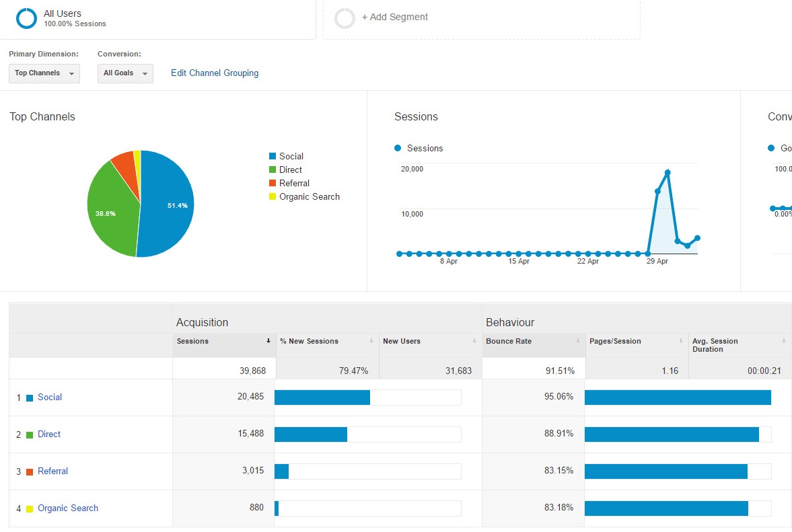Click the green square beside Direct row
The height and width of the screenshot is (532, 792).
(30, 434)
